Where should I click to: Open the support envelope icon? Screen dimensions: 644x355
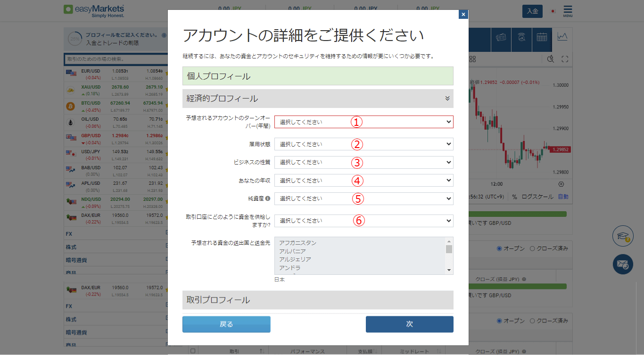(x=622, y=264)
